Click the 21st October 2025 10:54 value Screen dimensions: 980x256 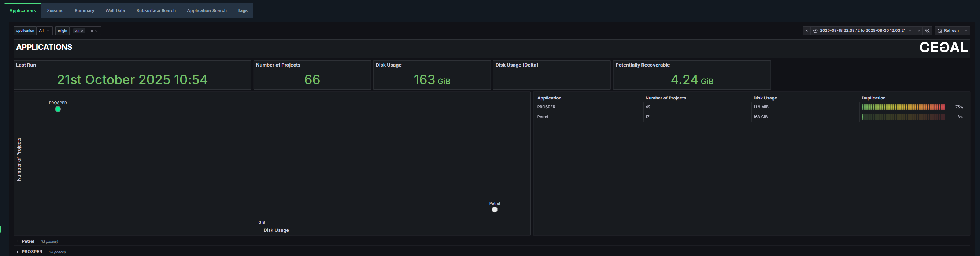point(132,79)
